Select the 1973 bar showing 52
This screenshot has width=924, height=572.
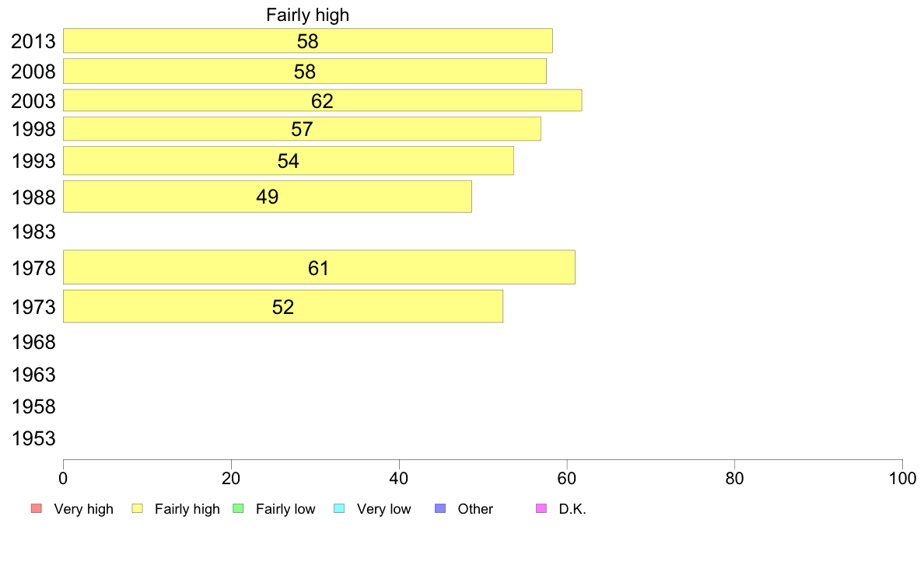click(x=283, y=306)
